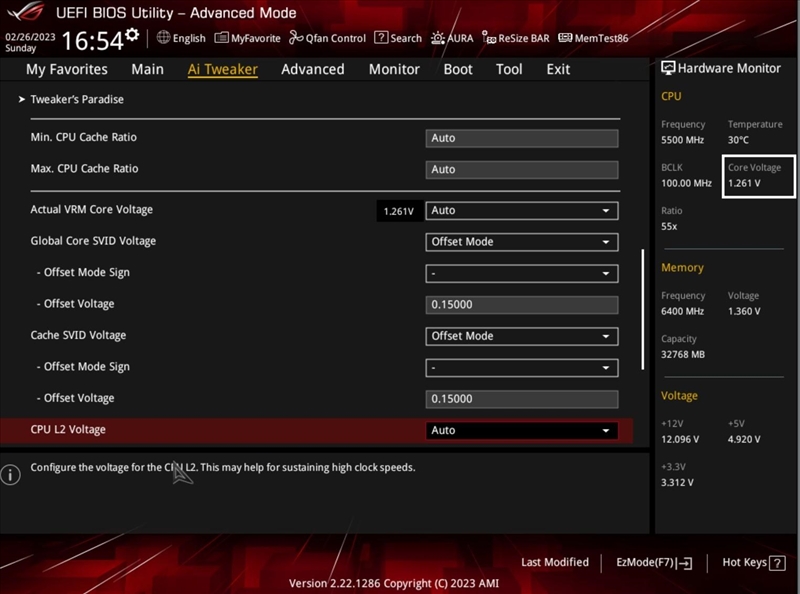
Task: Click the Search question mark icon
Action: (381, 38)
